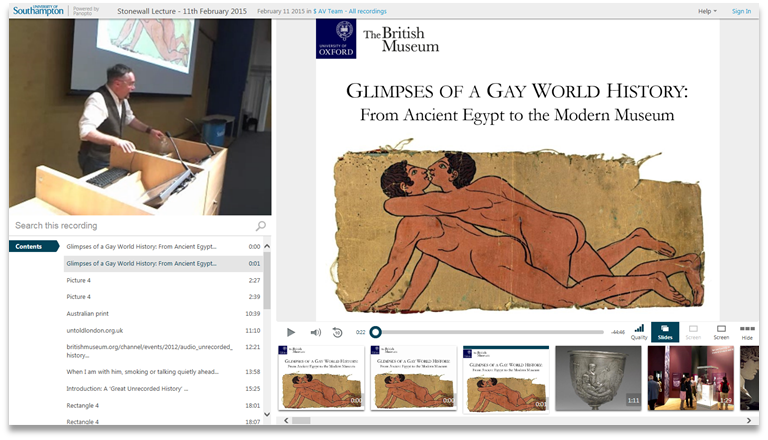Click the active Screen stream icon

721,332
